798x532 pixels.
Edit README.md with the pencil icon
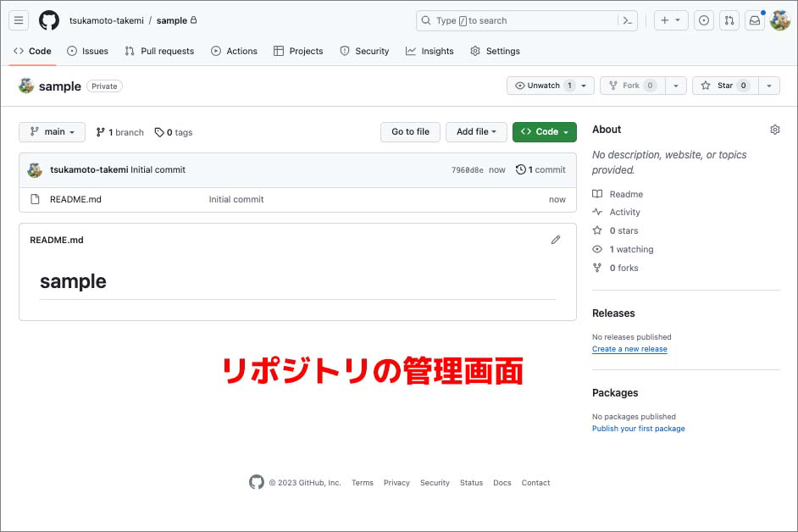(556, 240)
